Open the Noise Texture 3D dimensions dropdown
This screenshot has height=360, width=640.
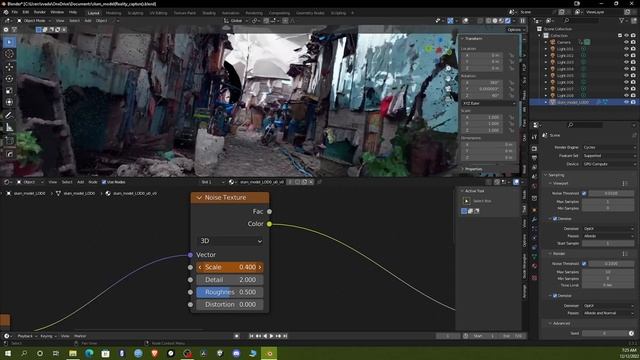pos(230,241)
